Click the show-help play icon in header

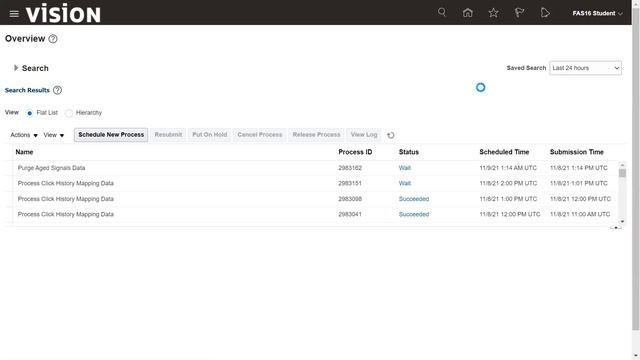coord(545,13)
